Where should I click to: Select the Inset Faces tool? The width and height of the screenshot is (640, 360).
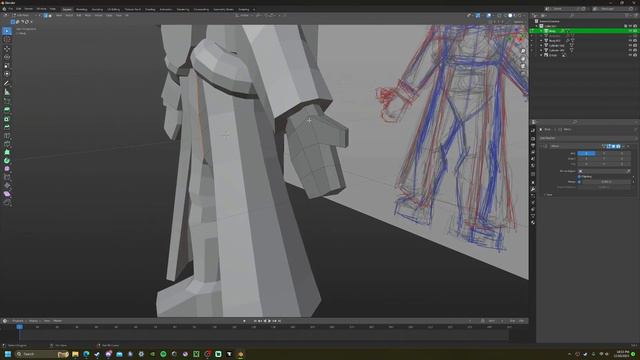tap(7, 119)
